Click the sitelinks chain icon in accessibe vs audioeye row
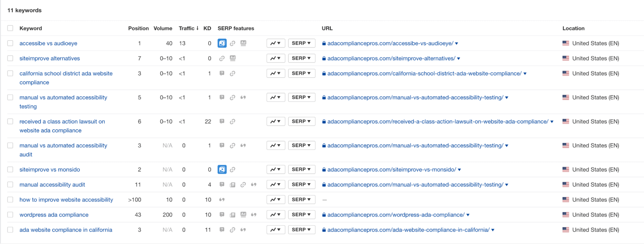The height and width of the screenshot is (244, 644). pyautogui.click(x=233, y=43)
